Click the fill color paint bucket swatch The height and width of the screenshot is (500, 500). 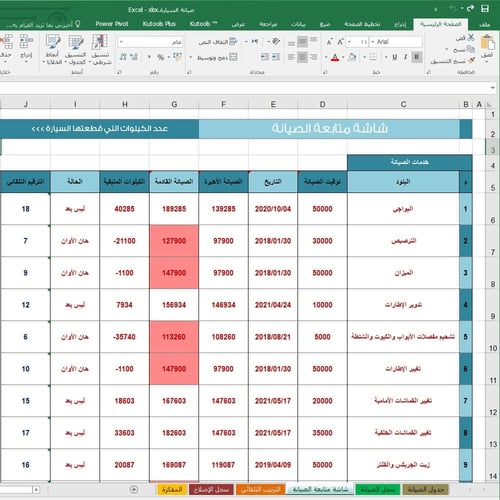pyautogui.click(x=352, y=57)
